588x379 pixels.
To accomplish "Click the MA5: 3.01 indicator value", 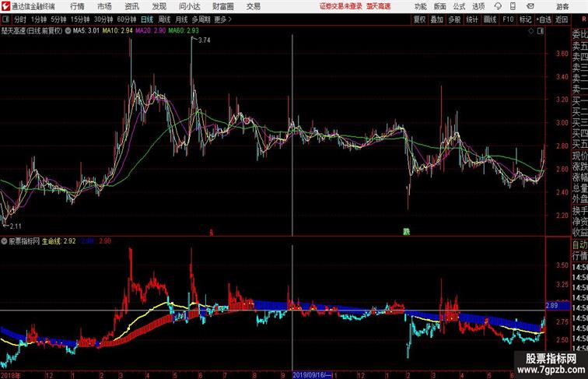I will 86,31.
